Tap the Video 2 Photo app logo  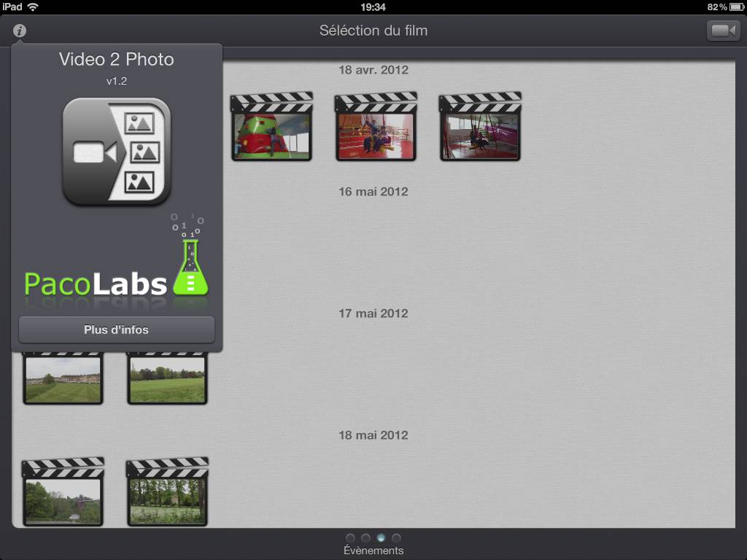tap(116, 152)
